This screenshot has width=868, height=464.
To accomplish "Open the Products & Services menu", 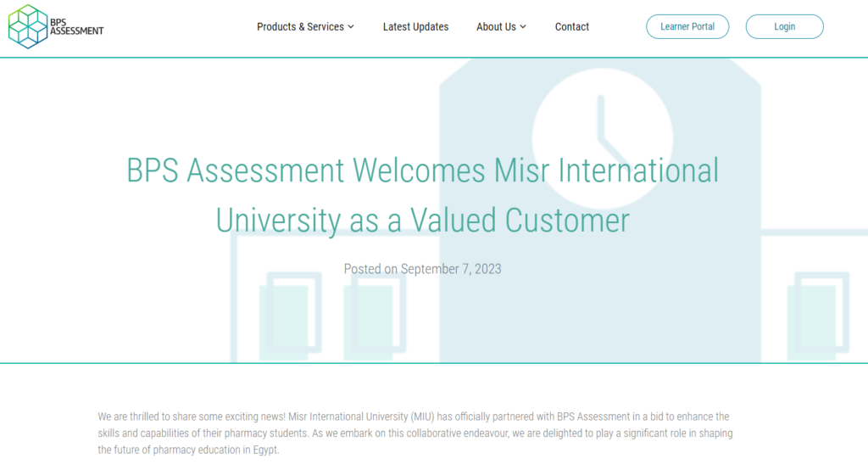I will (300, 26).
